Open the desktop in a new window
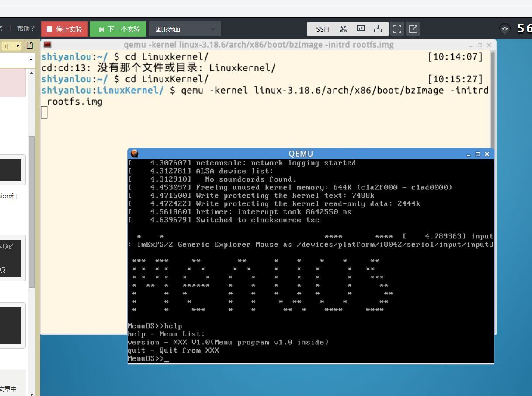The image size is (532, 396). pos(413,29)
